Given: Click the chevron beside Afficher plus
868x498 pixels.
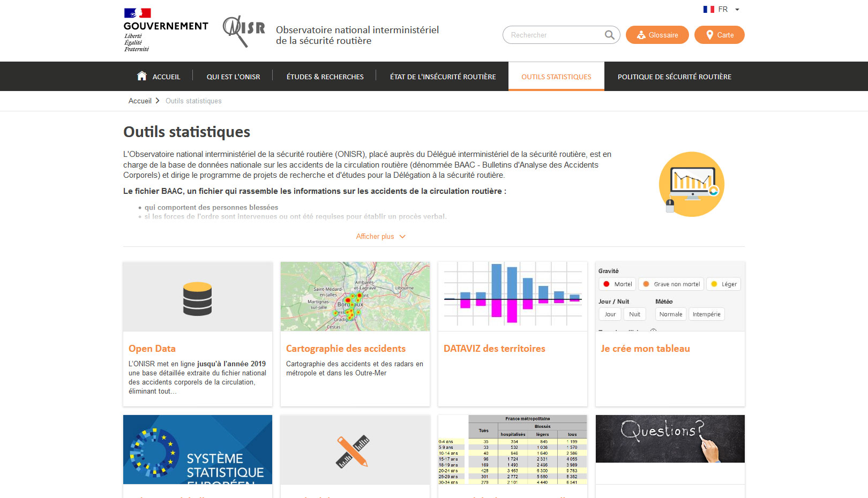Looking at the screenshot, I should (402, 236).
